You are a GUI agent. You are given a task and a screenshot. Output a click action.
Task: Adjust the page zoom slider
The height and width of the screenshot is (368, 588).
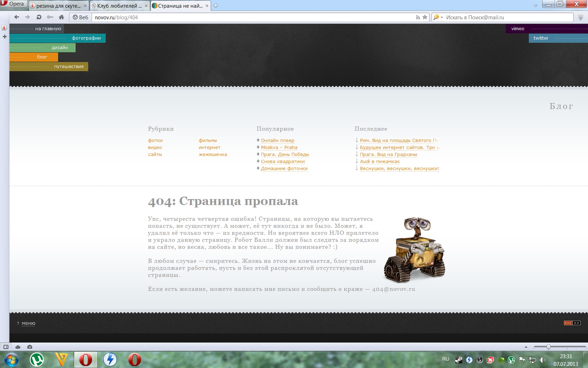(x=548, y=347)
